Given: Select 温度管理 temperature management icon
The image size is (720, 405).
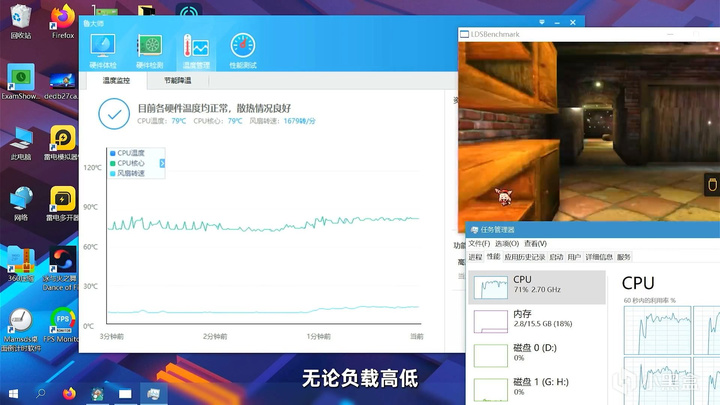Looking at the screenshot, I should tap(196, 51).
